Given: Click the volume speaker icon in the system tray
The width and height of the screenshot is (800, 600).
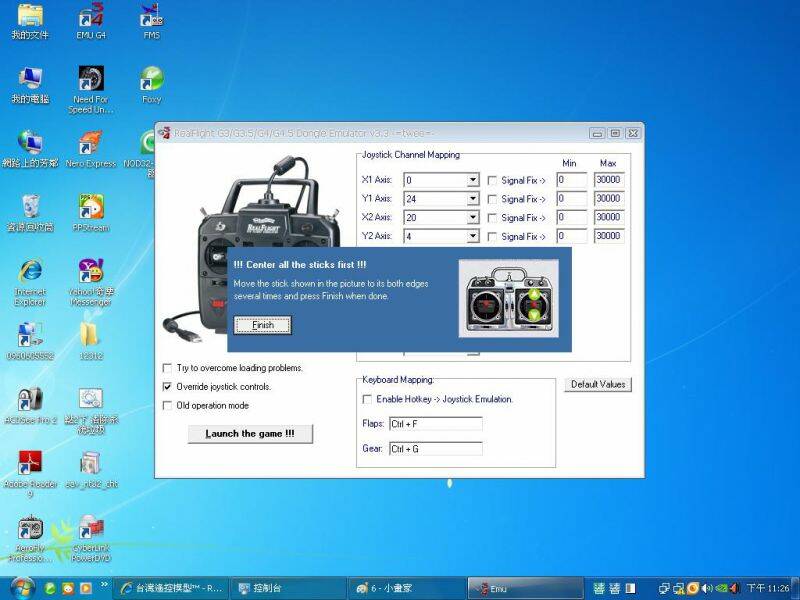Looking at the screenshot, I should pos(708,588).
